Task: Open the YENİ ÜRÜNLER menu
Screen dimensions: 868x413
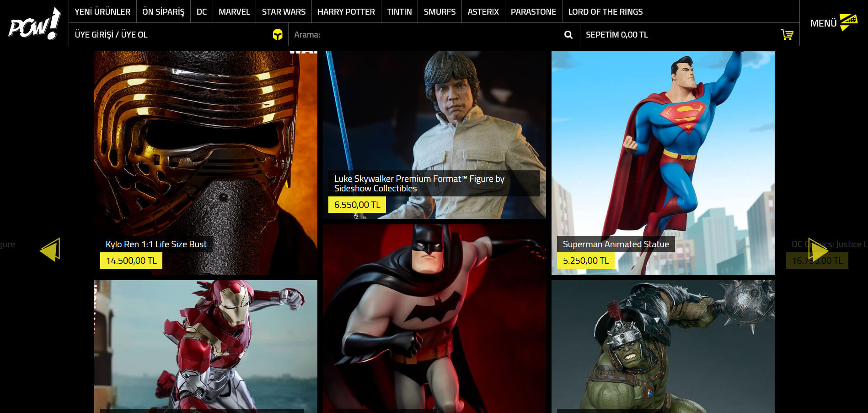Action: pos(102,12)
